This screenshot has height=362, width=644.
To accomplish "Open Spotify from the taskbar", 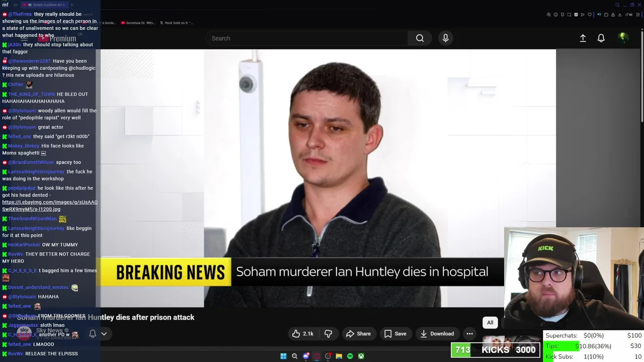I will point(350,356).
